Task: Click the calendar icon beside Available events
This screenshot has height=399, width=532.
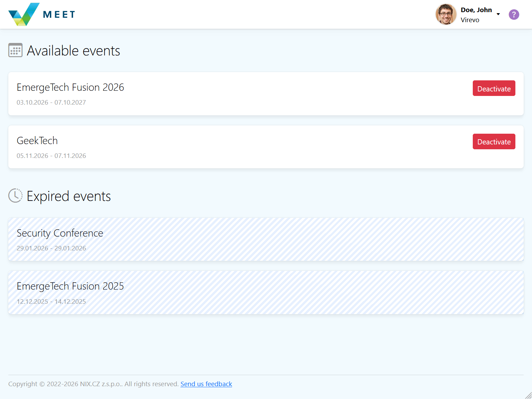Action: click(15, 51)
